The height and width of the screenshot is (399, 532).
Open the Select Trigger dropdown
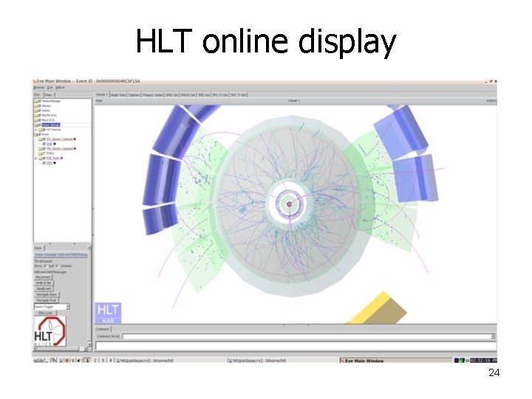pos(68,307)
